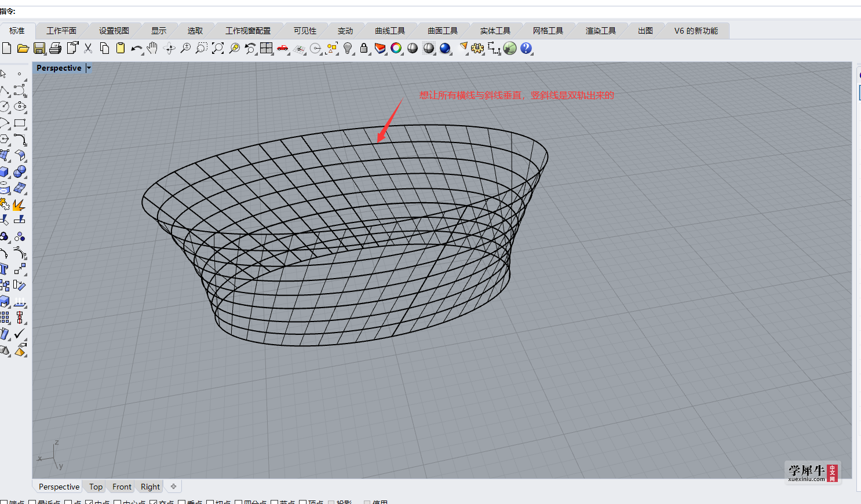Select the 变动 toolbar tab

click(x=345, y=31)
